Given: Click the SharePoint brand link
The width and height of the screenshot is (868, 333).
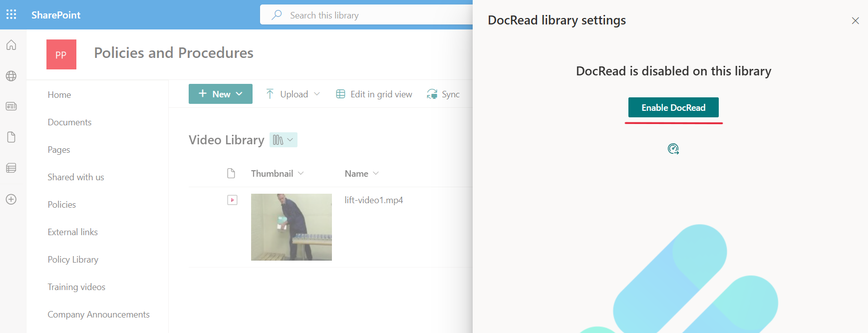Looking at the screenshot, I should pos(56,15).
